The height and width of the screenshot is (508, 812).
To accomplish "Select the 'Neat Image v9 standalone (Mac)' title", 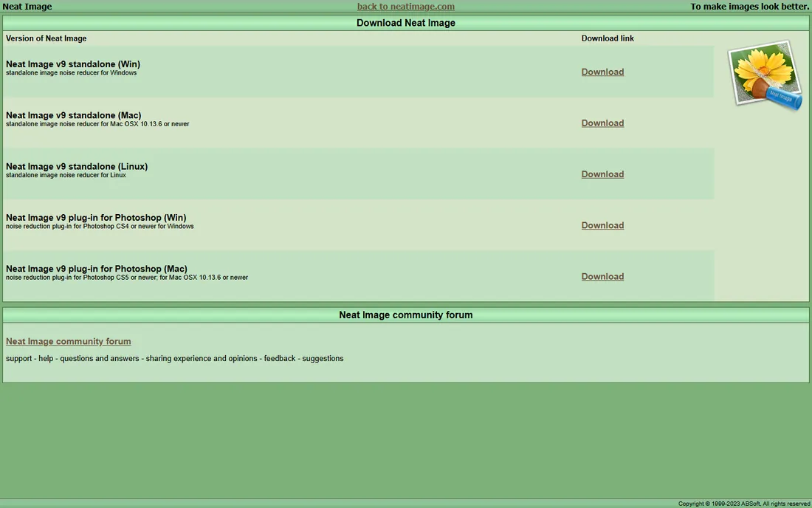I will [x=74, y=115].
